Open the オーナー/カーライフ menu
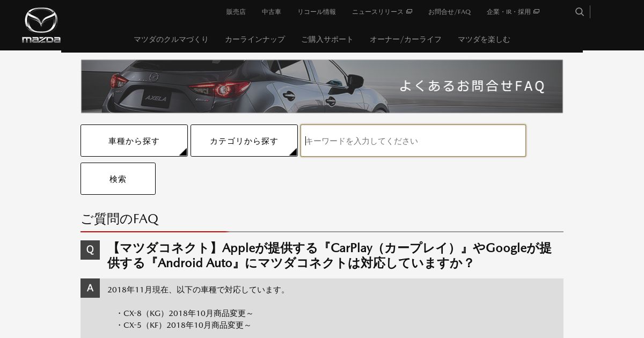 pyautogui.click(x=405, y=39)
